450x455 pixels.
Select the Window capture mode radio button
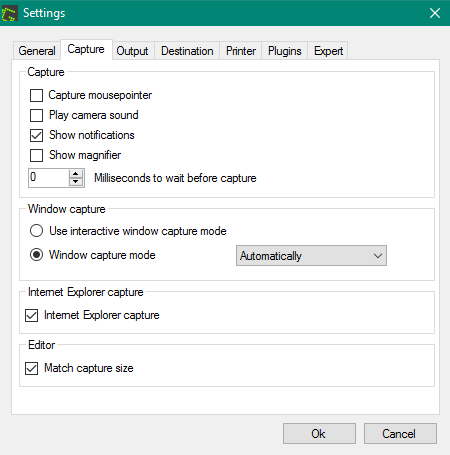[36, 255]
